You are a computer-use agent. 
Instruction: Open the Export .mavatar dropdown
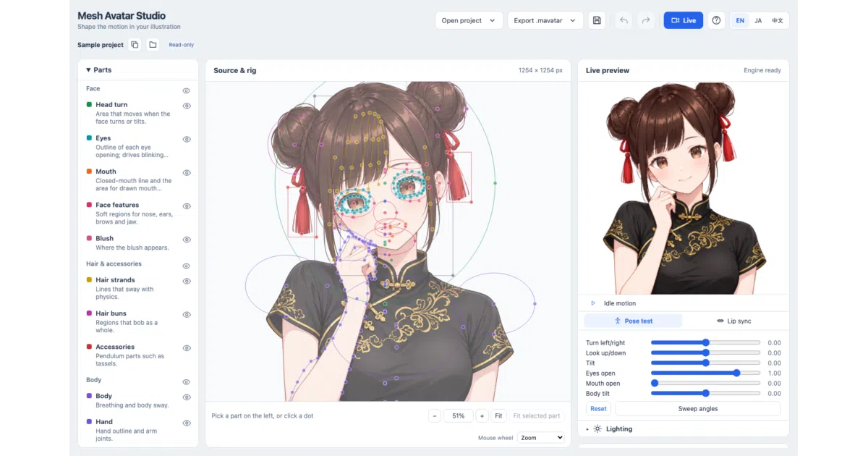[x=545, y=20]
